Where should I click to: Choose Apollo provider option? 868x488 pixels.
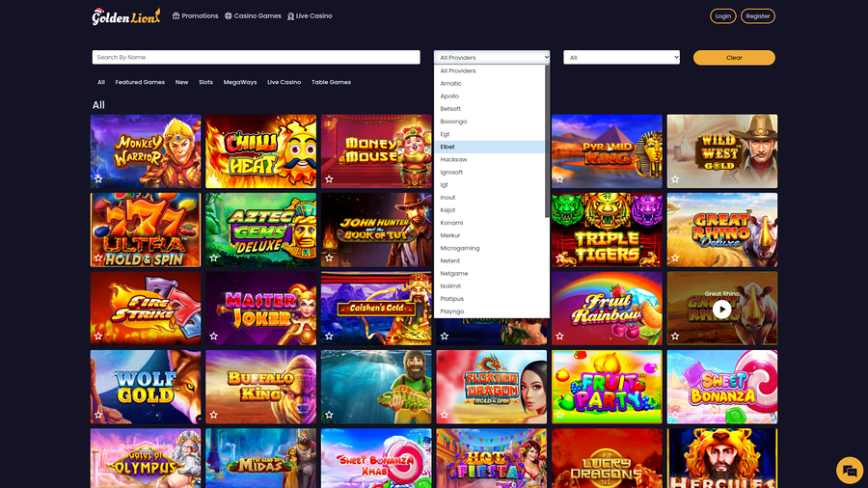click(x=489, y=96)
